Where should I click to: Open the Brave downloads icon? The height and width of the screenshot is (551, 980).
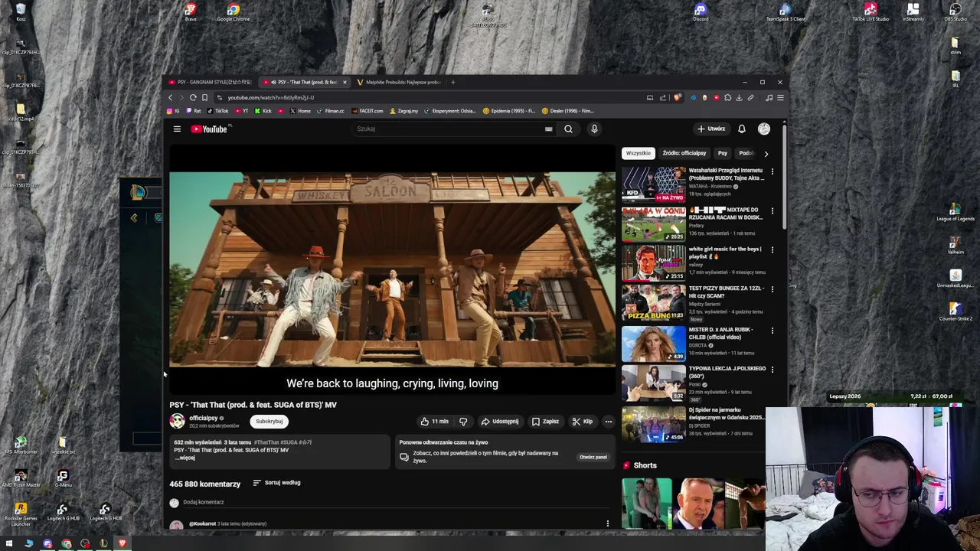tap(739, 97)
